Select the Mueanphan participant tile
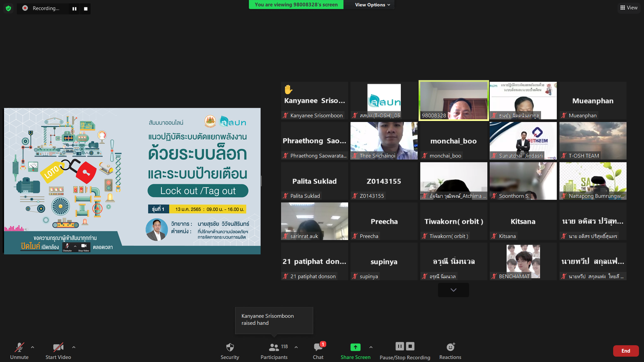 tap(593, 101)
